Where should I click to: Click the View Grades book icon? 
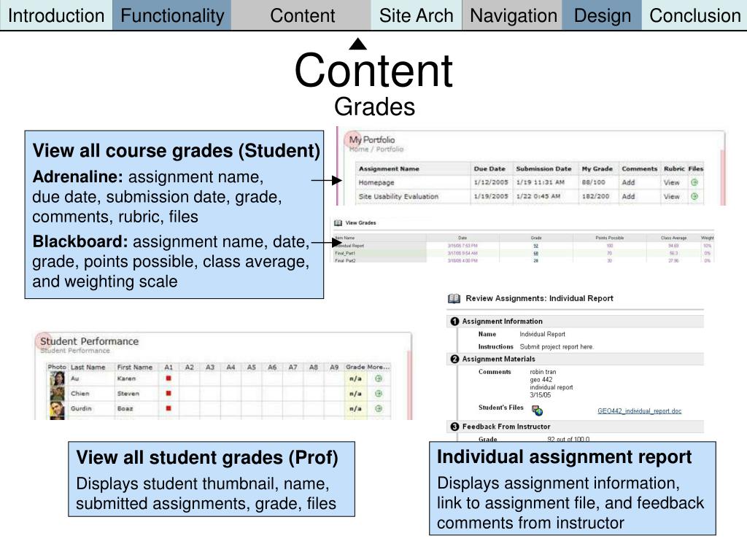[x=338, y=223]
